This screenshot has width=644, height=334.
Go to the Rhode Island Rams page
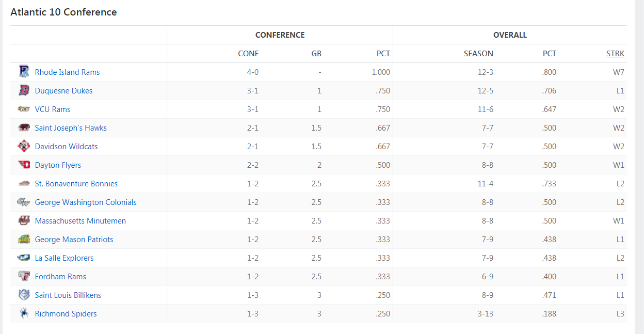pos(68,72)
